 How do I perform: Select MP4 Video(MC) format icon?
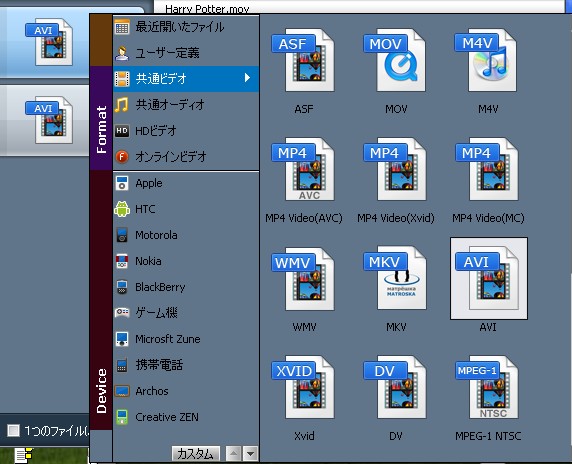[x=487, y=169]
